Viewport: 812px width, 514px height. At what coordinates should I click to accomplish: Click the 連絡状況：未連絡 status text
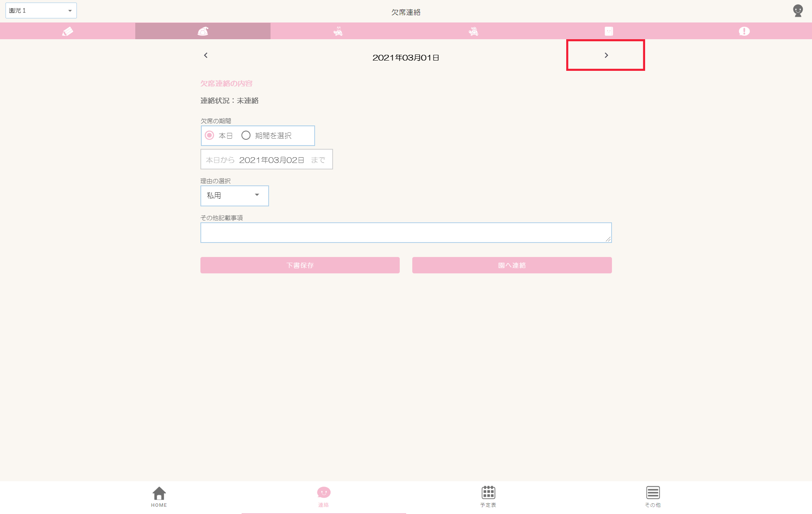pyautogui.click(x=229, y=101)
